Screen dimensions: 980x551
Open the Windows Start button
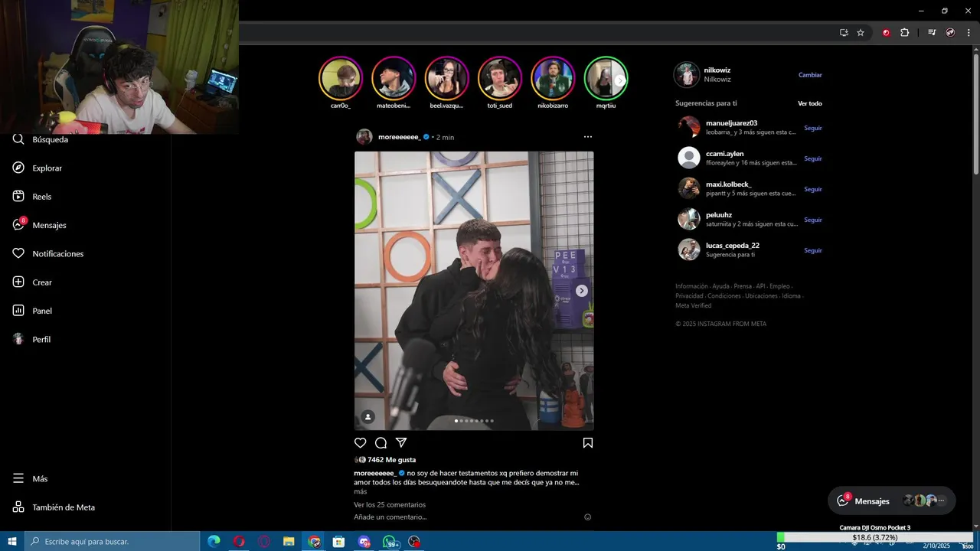(x=12, y=542)
